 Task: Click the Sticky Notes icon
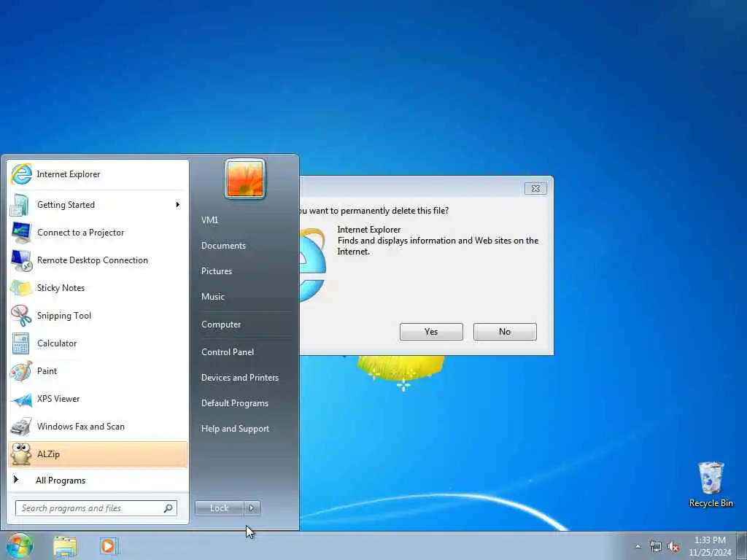pyautogui.click(x=21, y=288)
